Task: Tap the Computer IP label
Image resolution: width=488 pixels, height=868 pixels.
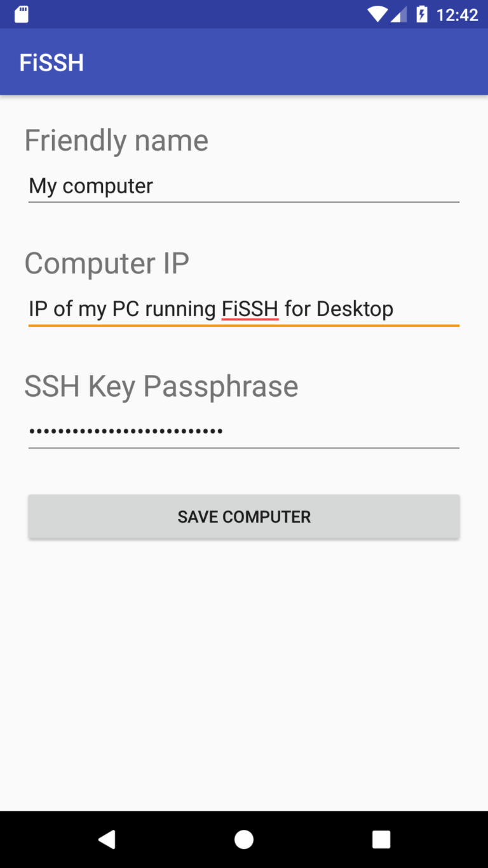Action: coord(107,263)
